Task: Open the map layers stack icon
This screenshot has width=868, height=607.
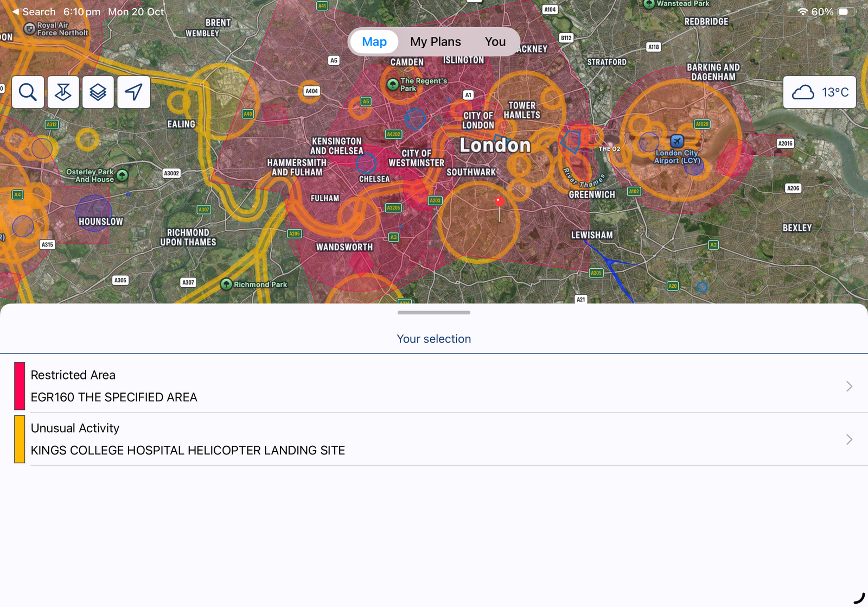Action: click(98, 92)
